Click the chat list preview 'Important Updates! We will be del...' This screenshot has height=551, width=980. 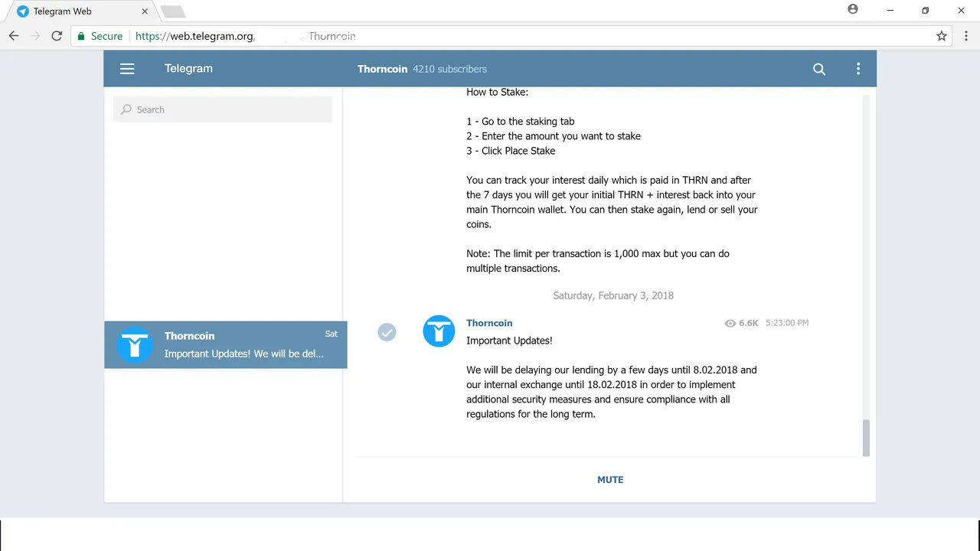(x=244, y=354)
